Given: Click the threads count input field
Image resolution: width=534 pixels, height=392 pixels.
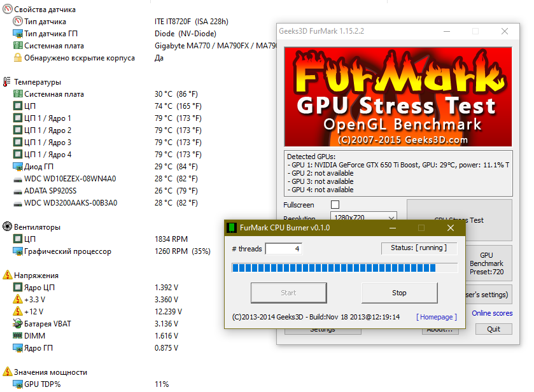Looking at the screenshot, I should 284,249.
